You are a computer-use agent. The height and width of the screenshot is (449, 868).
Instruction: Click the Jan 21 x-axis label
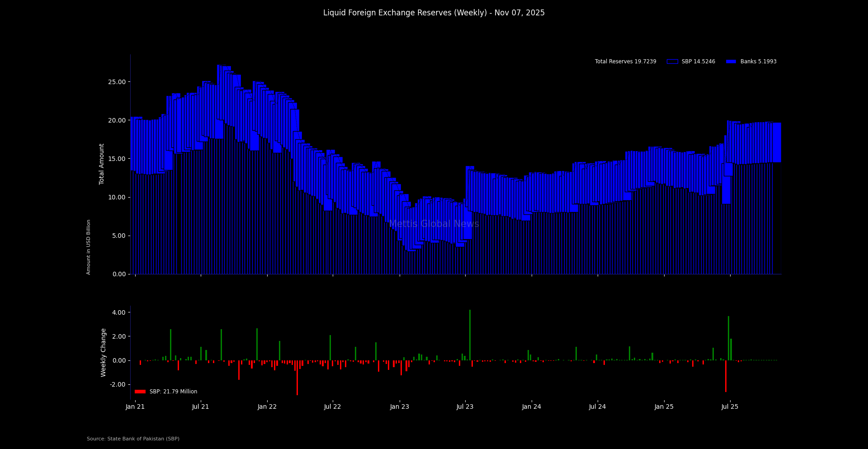click(x=135, y=407)
